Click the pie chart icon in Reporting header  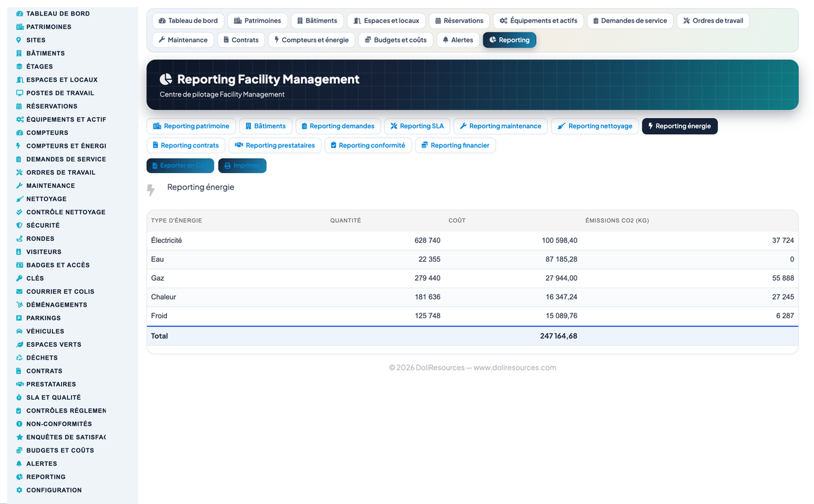[166, 79]
